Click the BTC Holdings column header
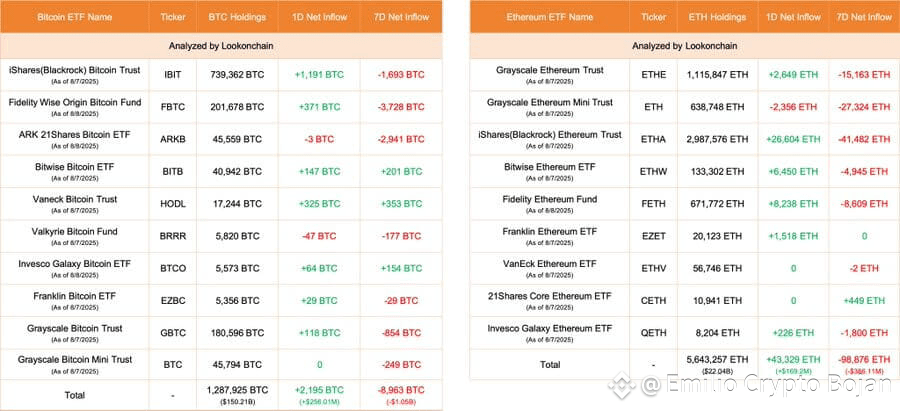The image size is (900, 411). tap(237, 17)
